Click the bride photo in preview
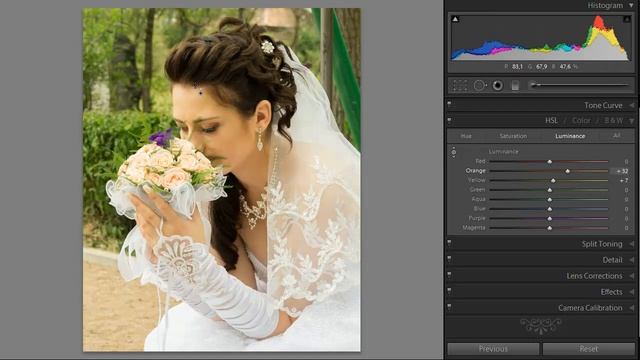 222,180
